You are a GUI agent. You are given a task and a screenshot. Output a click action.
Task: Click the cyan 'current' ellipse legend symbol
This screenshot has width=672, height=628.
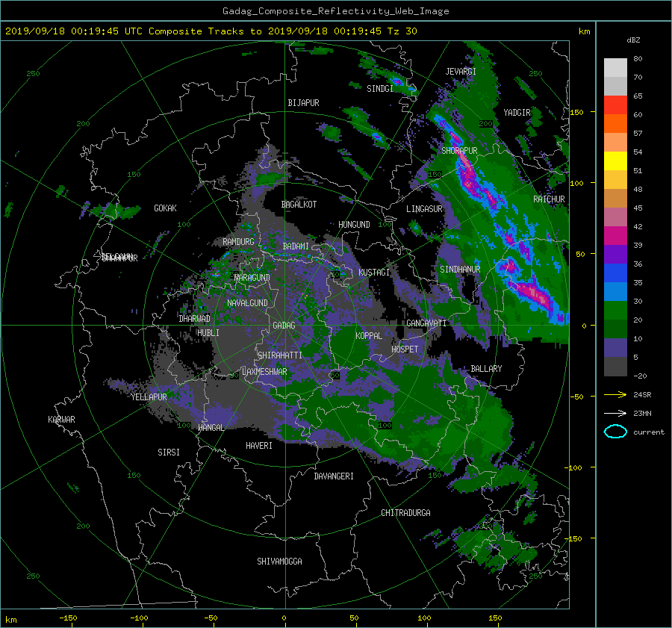(x=615, y=432)
